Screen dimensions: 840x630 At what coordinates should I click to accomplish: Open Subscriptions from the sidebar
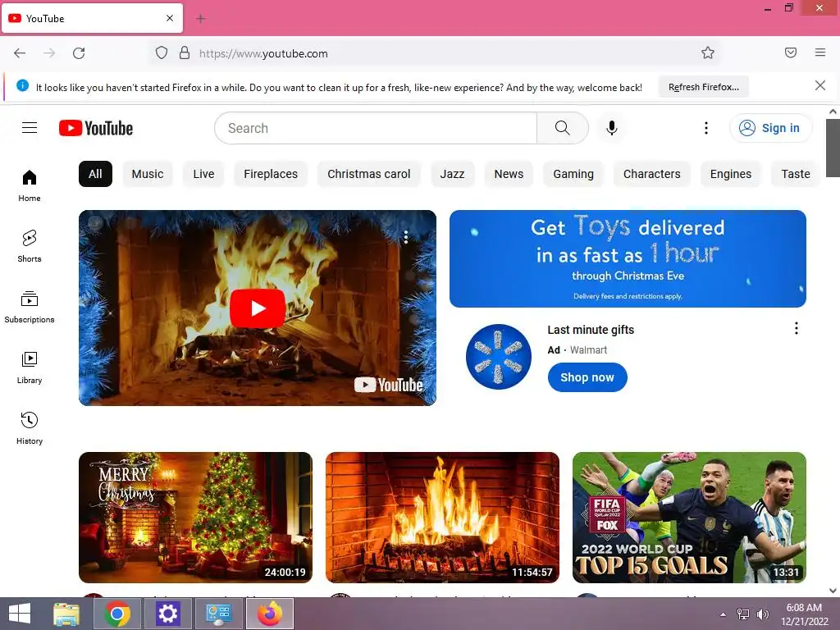[30, 307]
